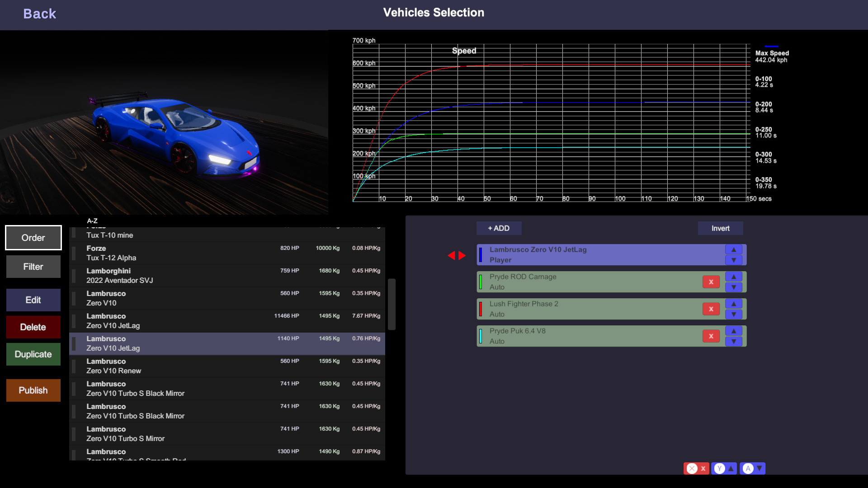Click the red right arrow beside the player list
The image size is (868, 488).
point(461,255)
